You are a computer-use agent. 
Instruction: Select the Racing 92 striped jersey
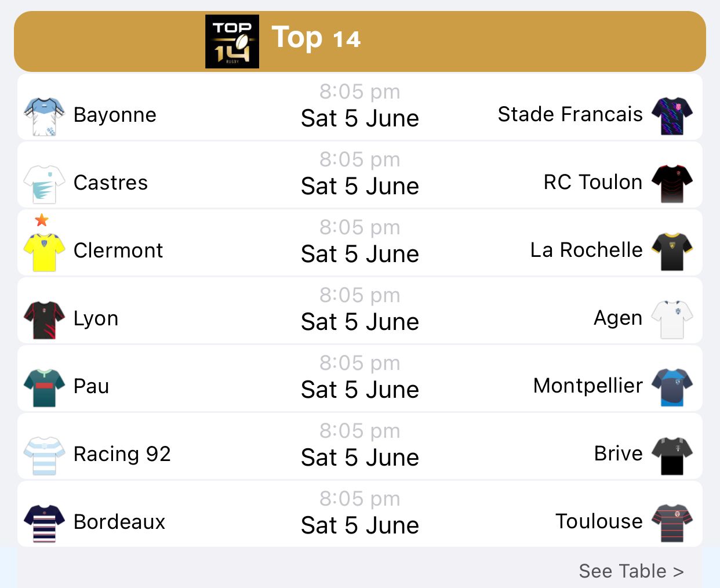click(x=44, y=455)
